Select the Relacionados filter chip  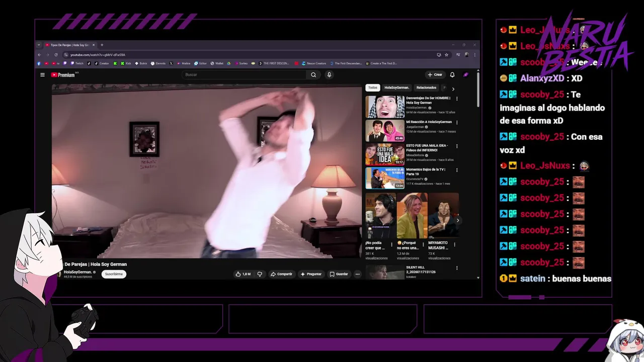426,87
